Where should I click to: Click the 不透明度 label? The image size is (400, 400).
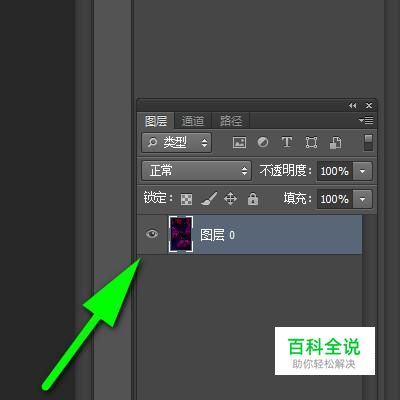pos(286,171)
